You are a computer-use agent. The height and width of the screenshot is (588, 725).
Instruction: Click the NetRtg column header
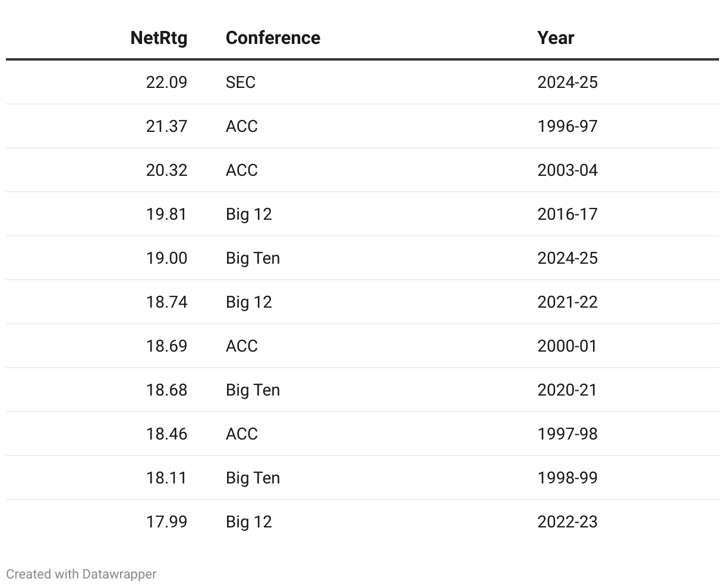point(159,38)
